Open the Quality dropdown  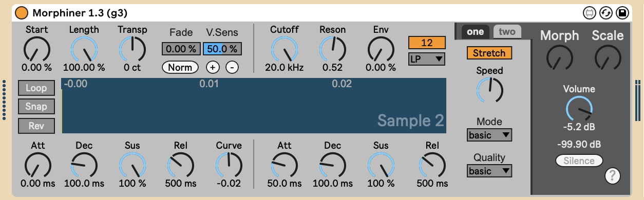tap(489, 171)
